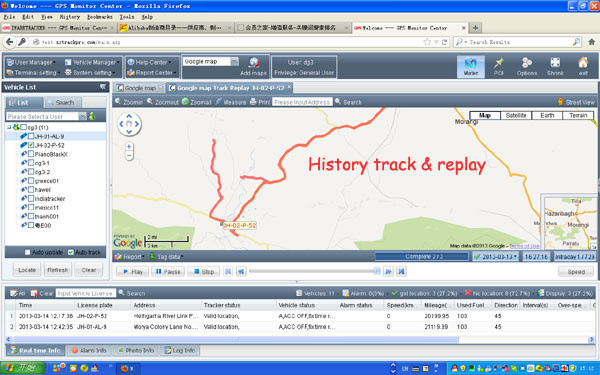Click the Zoomal tool
Screen dimensions: 600x375
click(197, 102)
